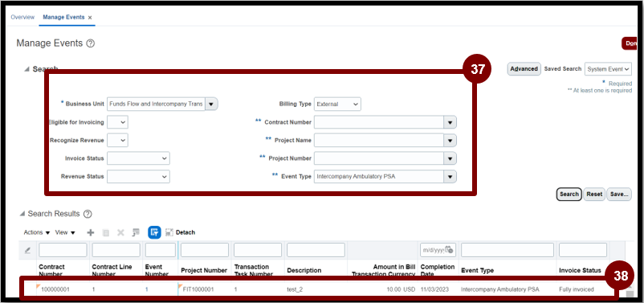Viewport: 644px width, 303px height.
Task: Click completion date 11/03/2023 cell
Action: coord(434,289)
